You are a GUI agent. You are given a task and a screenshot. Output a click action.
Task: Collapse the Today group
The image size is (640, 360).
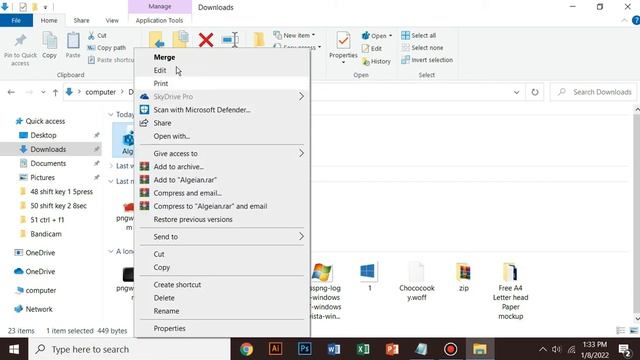click(x=111, y=114)
